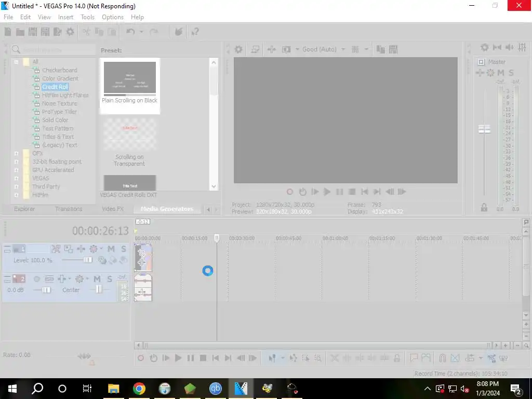The image size is (532, 399).
Task: Open the File menu
Action: pyautogui.click(x=8, y=17)
